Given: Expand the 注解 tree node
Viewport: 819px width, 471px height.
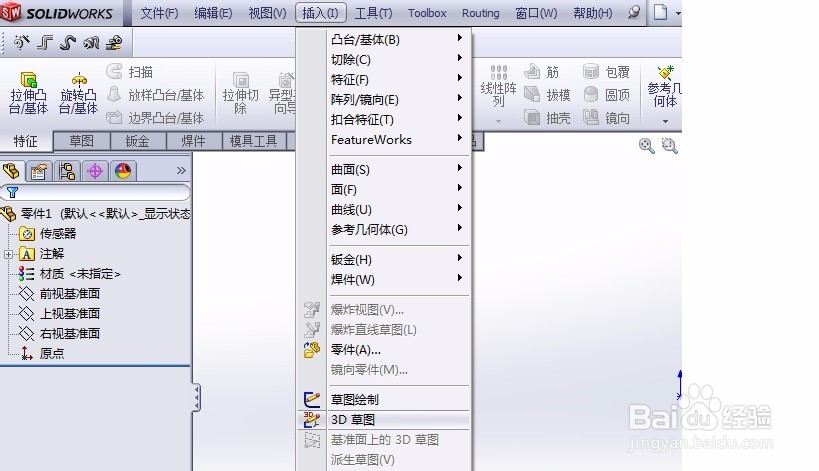Looking at the screenshot, I should coord(8,254).
